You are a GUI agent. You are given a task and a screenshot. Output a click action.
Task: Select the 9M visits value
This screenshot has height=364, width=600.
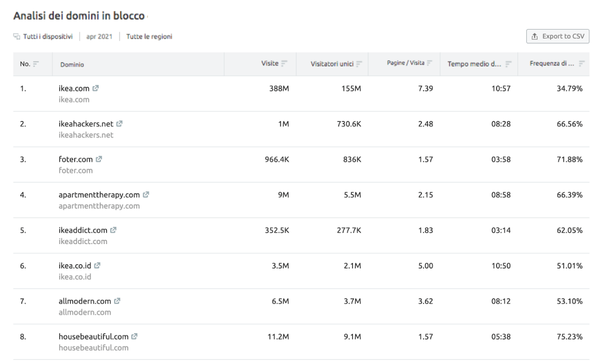pos(283,195)
